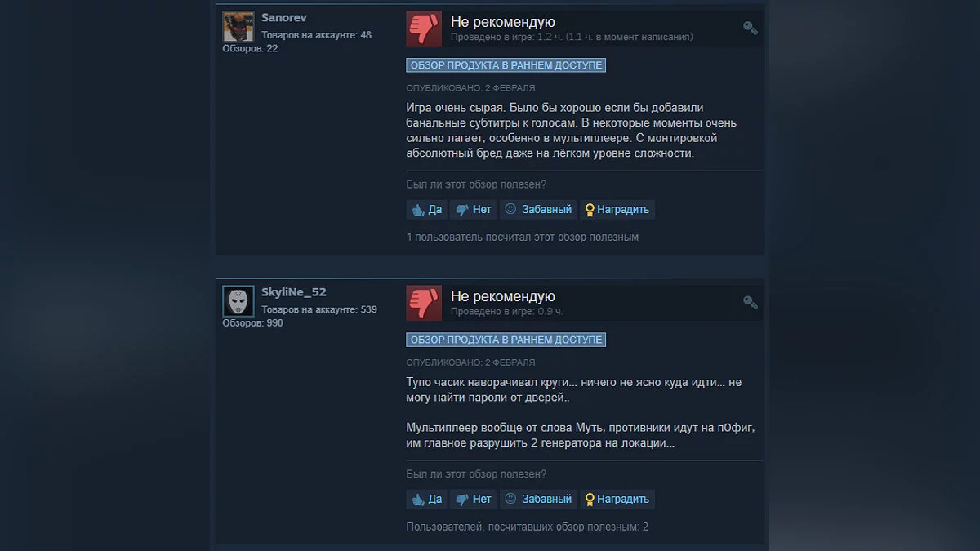
Task: Click the thumbs-down icon on SkyliNe_52's review
Action: pos(424,303)
